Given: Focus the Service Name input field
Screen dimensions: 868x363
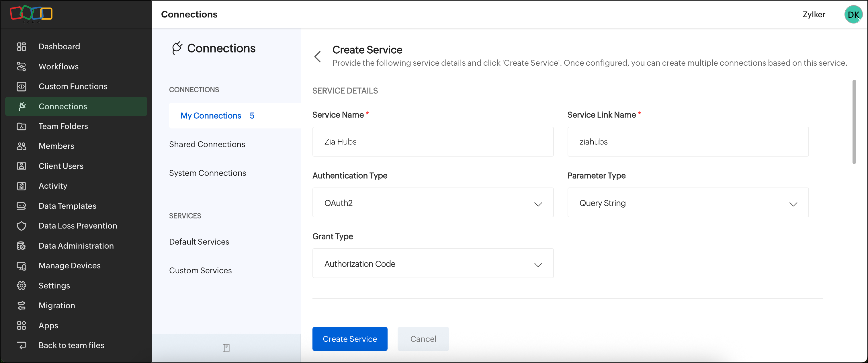Looking at the screenshot, I should point(433,142).
